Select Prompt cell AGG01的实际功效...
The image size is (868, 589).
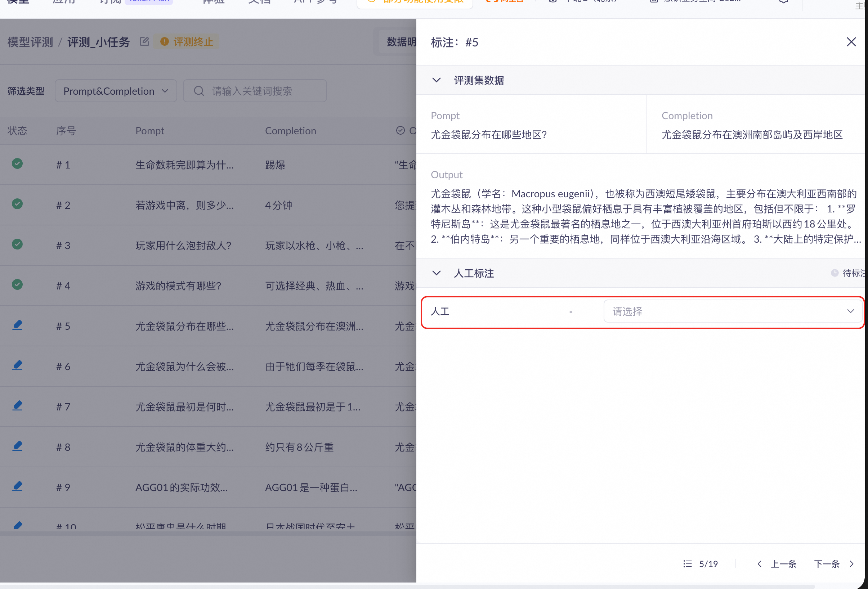[182, 487]
